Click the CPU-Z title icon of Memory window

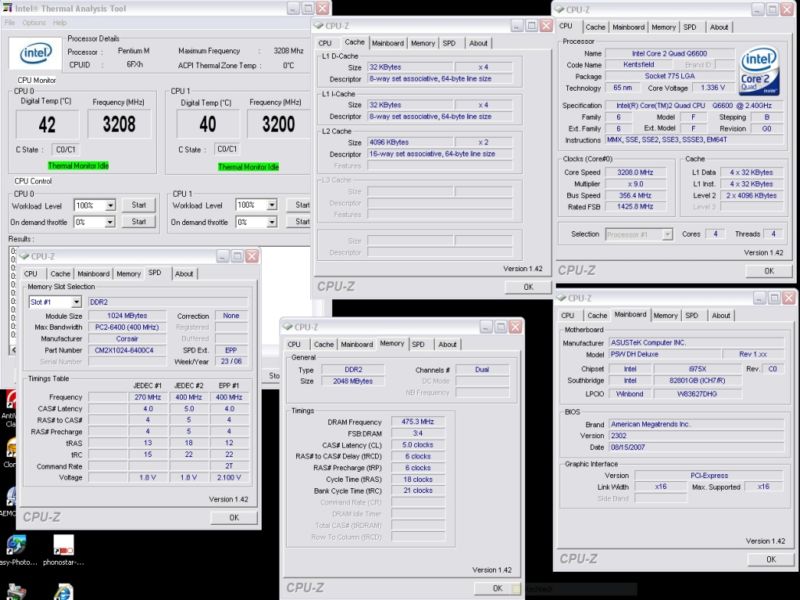pos(287,327)
